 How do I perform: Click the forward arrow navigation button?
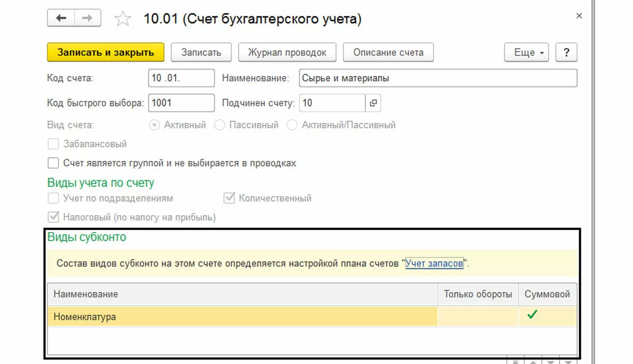click(x=88, y=18)
